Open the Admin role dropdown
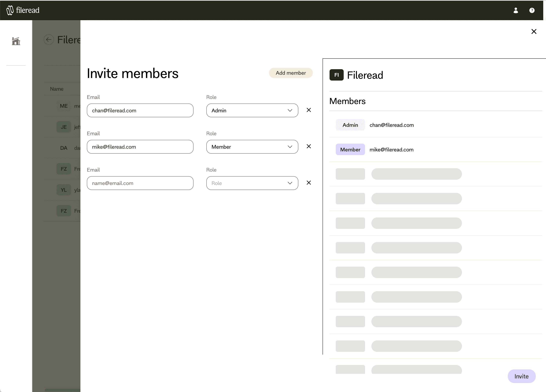Viewport: 546px width, 392px height. coord(252,110)
